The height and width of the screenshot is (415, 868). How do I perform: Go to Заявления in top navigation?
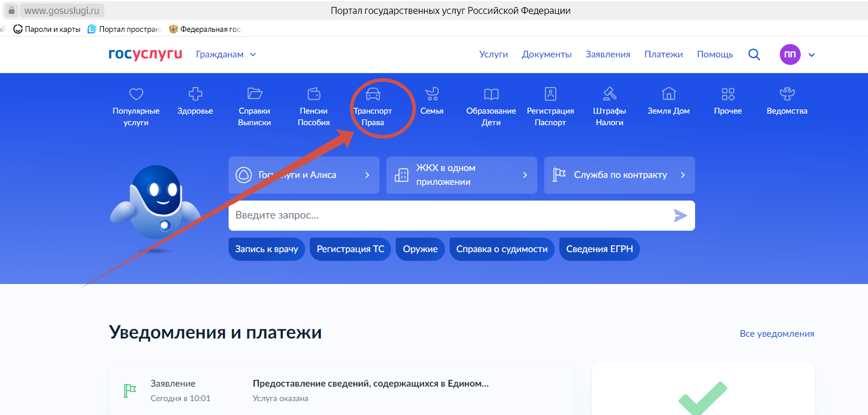(x=608, y=54)
